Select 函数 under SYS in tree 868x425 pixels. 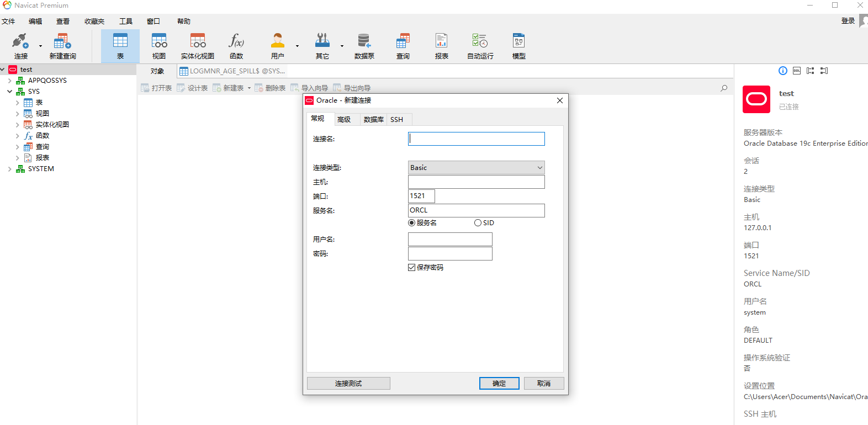click(43, 136)
